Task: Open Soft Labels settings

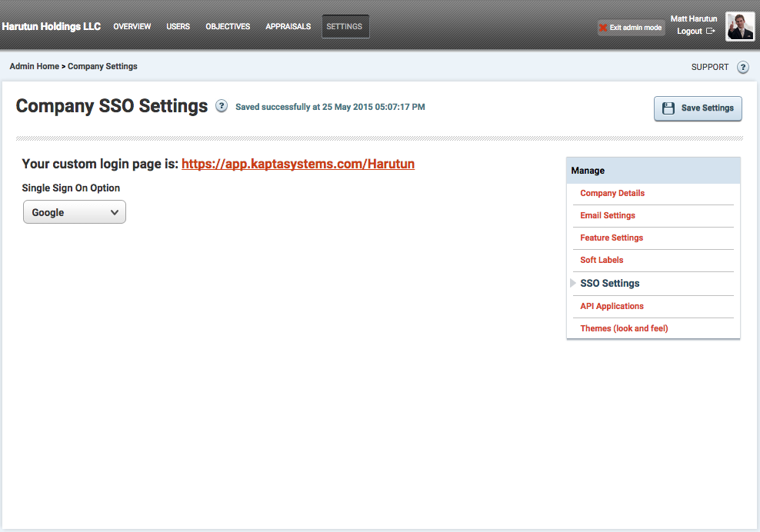Action: coord(602,260)
